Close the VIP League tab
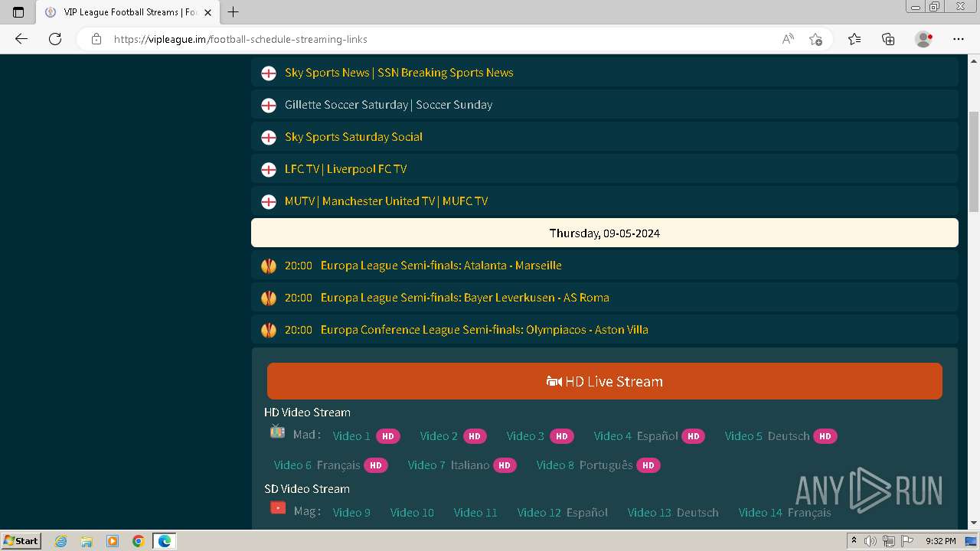This screenshot has width=980, height=551. [207, 12]
